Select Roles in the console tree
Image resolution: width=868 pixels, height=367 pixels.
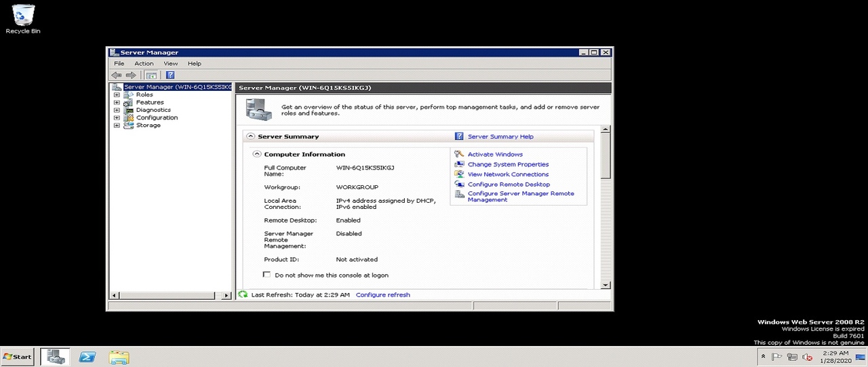coord(144,95)
